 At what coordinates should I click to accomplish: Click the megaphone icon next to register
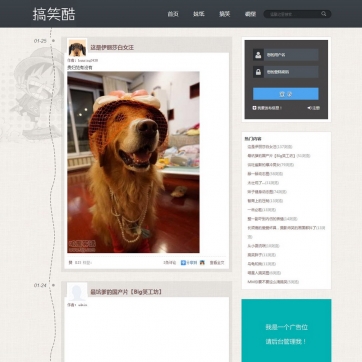(x=309, y=108)
